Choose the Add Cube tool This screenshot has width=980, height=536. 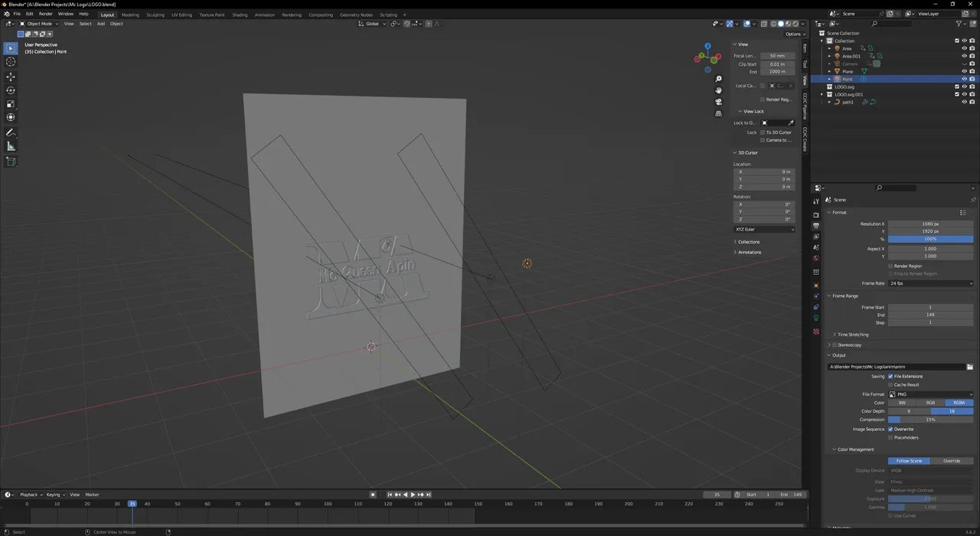[x=11, y=162]
